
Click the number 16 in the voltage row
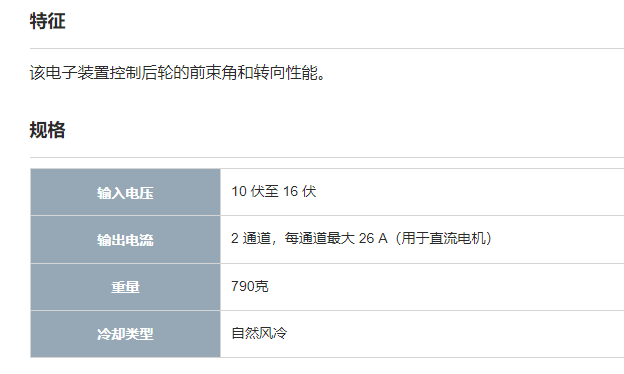coord(291,191)
